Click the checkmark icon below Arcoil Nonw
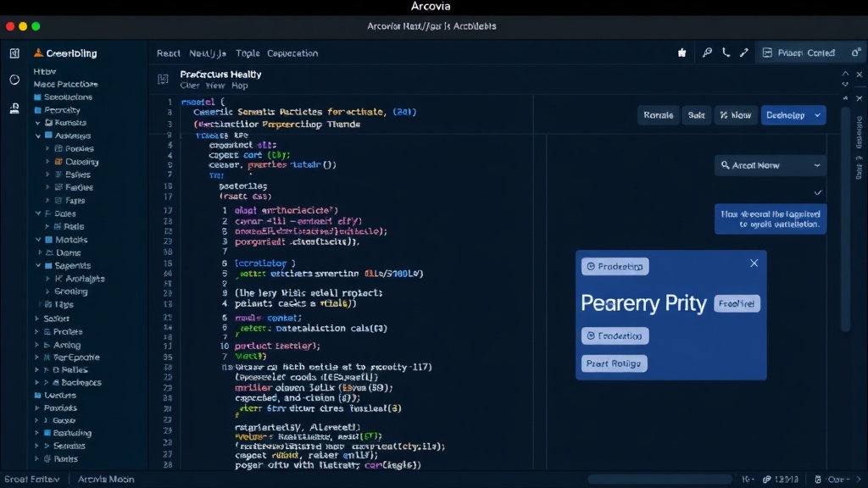Viewport: 868px width, 488px height. [x=818, y=192]
